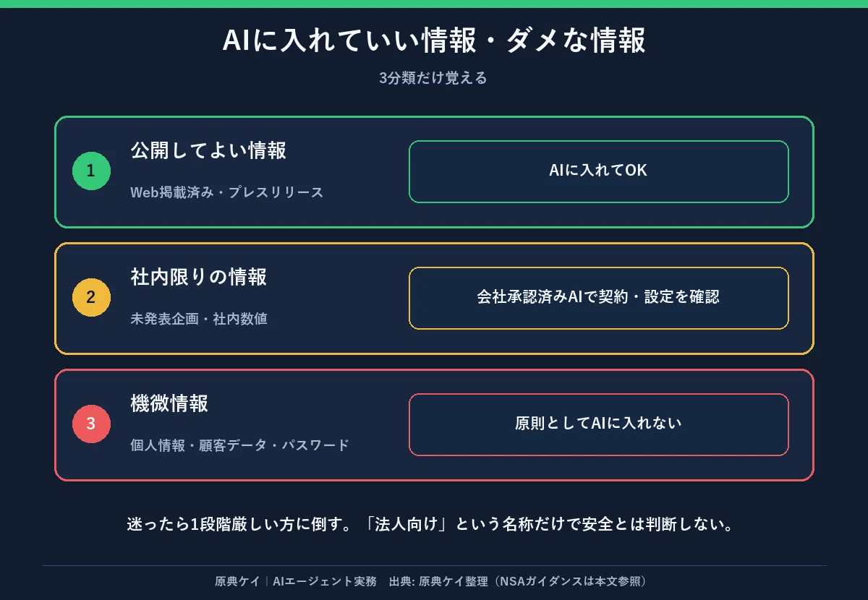Click the green-bordered first category card
868x600 pixels.
point(434,172)
